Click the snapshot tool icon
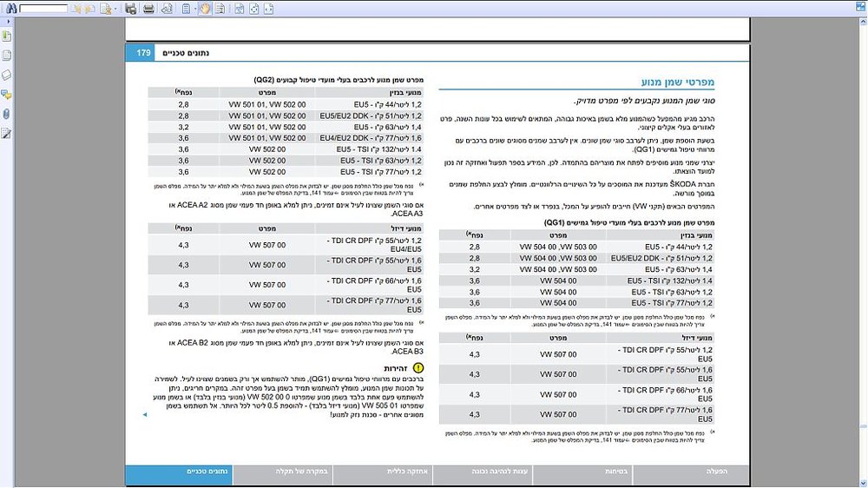The height and width of the screenshot is (488, 868). (220, 9)
